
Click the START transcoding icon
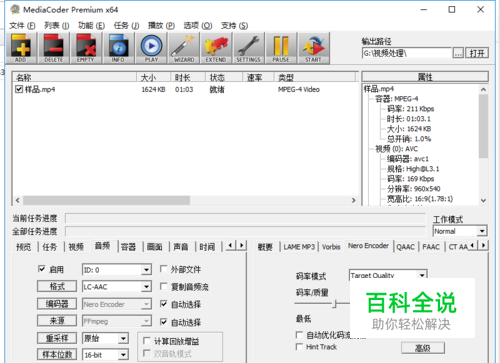[x=313, y=48]
